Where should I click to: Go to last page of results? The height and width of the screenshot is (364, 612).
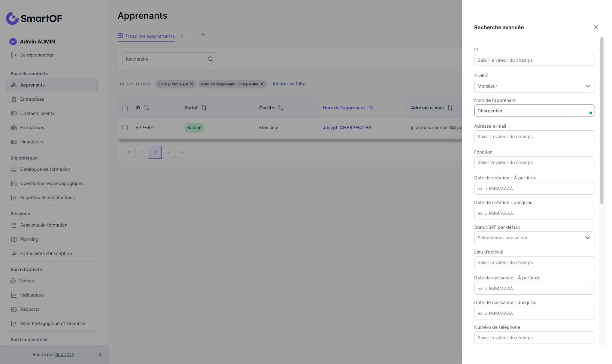tap(181, 152)
